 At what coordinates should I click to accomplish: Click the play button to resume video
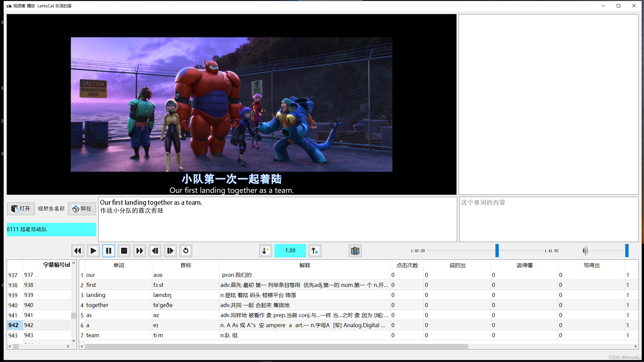point(93,251)
